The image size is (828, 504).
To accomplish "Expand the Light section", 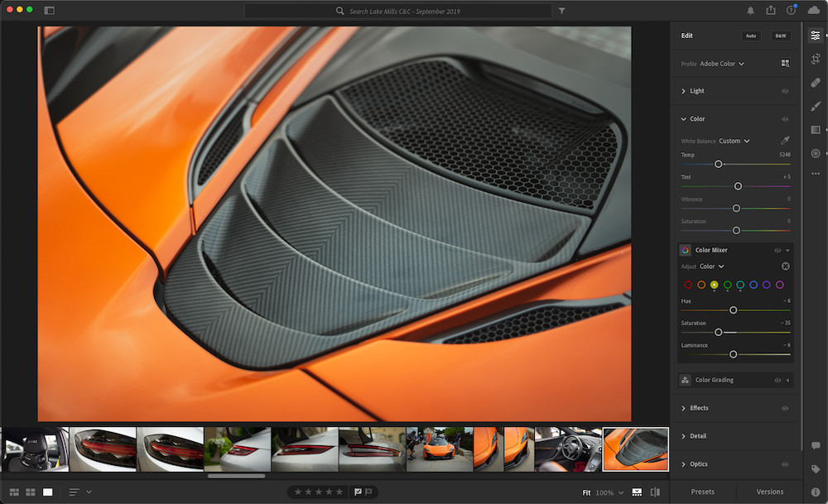I will pos(683,91).
